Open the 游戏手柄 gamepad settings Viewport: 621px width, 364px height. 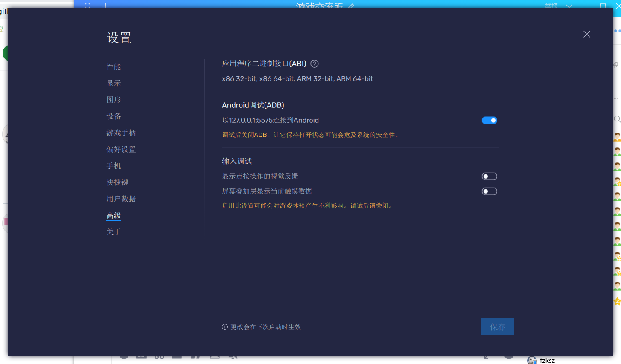click(121, 133)
